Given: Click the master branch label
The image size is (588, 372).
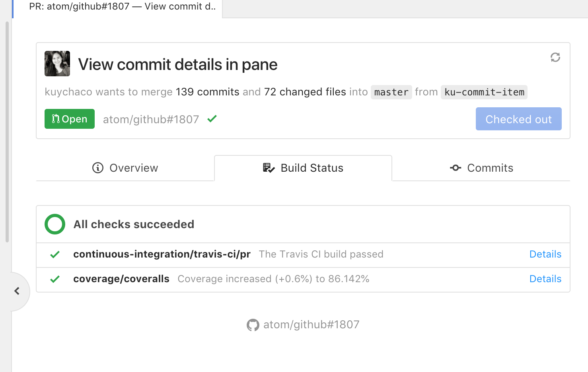Looking at the screenshot, I should (391, 92).
